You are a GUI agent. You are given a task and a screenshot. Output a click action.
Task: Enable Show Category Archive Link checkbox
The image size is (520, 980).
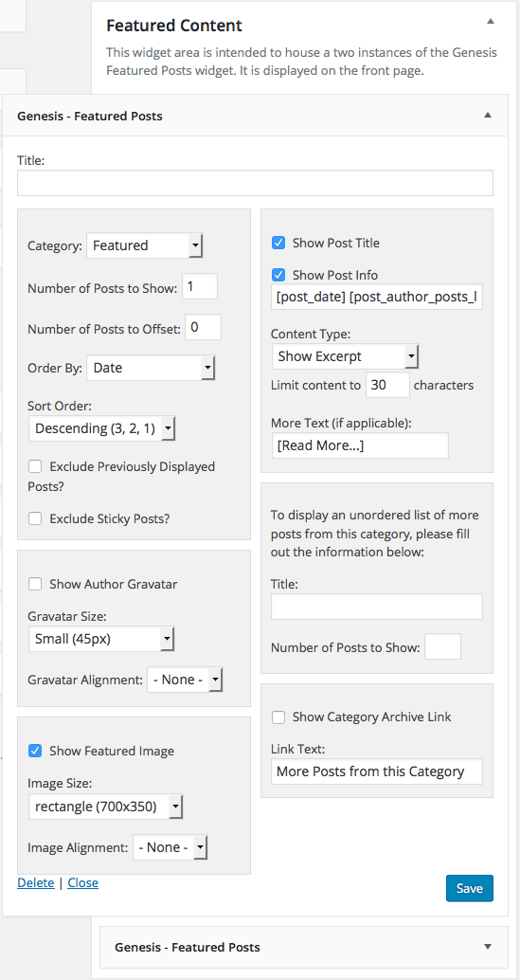click(278, 717)
